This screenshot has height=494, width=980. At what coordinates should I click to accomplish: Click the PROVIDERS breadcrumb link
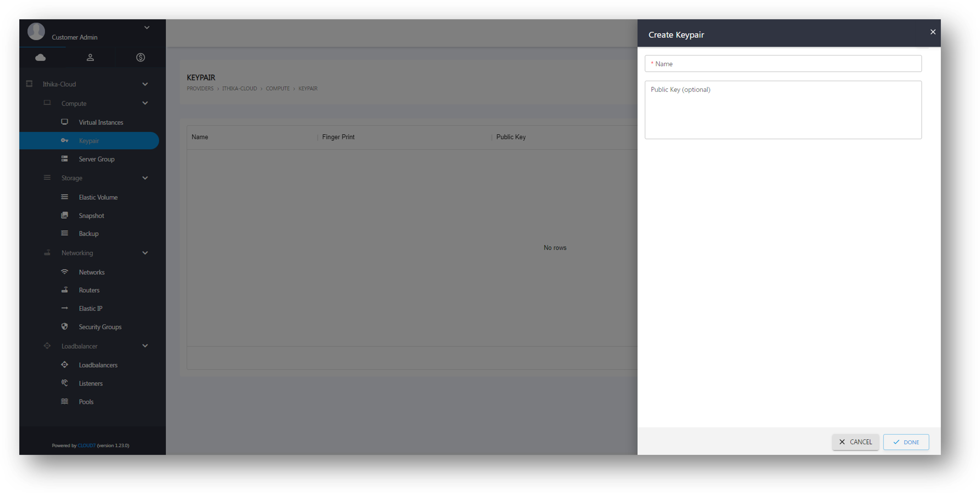(200, 88)
